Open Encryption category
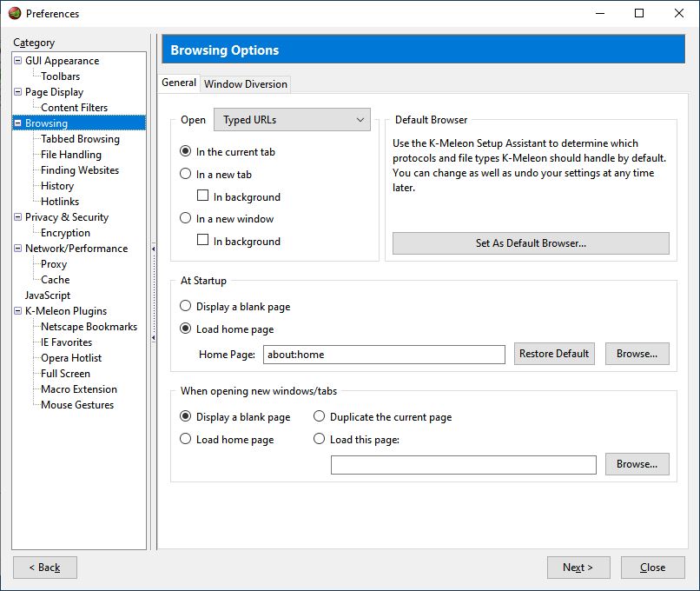Screen dimensions: 700x591 66,233
